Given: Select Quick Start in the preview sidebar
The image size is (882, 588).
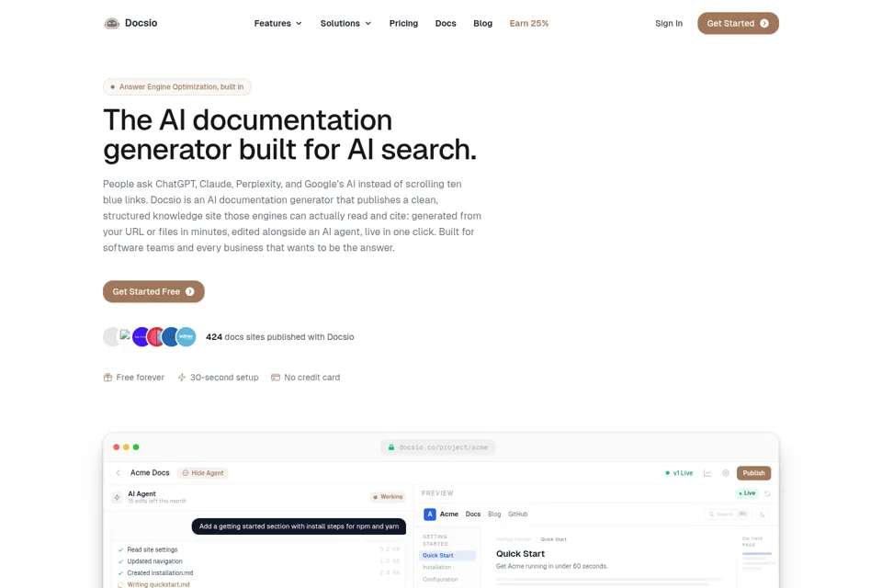Looking at the screenshot, I should coord(448,555).
